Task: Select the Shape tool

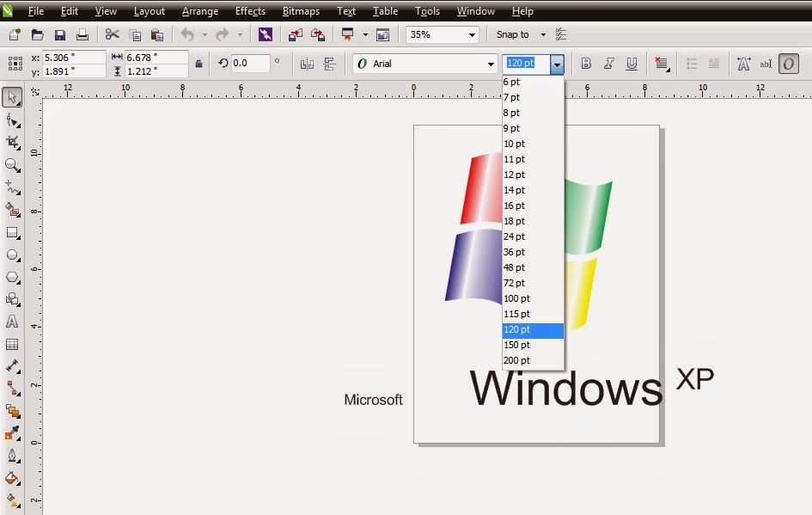Action: [x=12, y=120]
